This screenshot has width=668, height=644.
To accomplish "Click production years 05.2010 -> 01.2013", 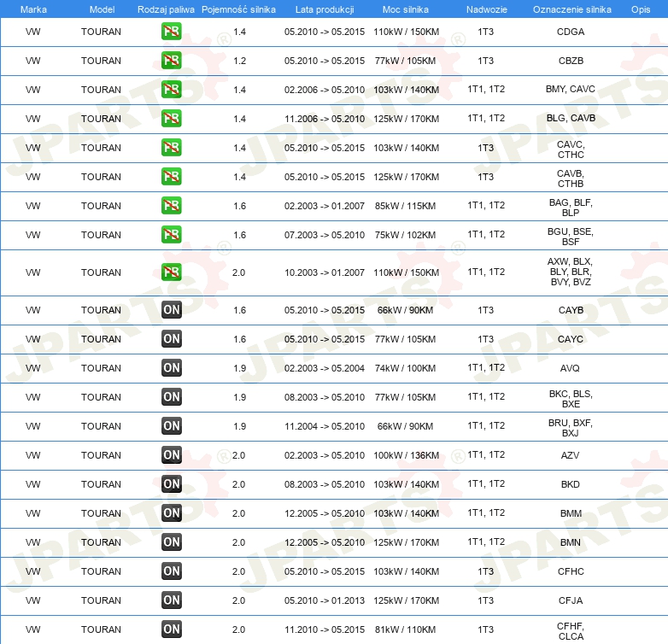I will coord(325,600).
